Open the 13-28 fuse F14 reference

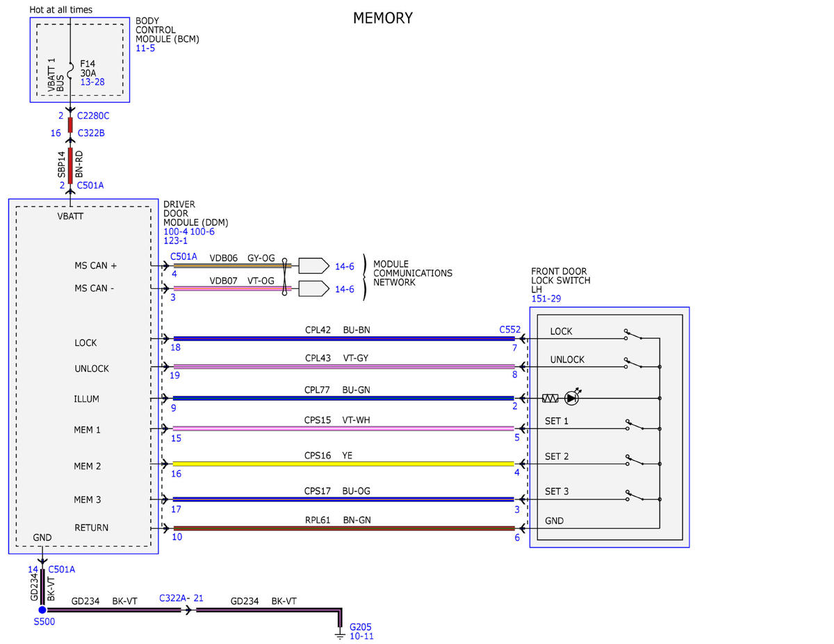[x=92, y=82]
